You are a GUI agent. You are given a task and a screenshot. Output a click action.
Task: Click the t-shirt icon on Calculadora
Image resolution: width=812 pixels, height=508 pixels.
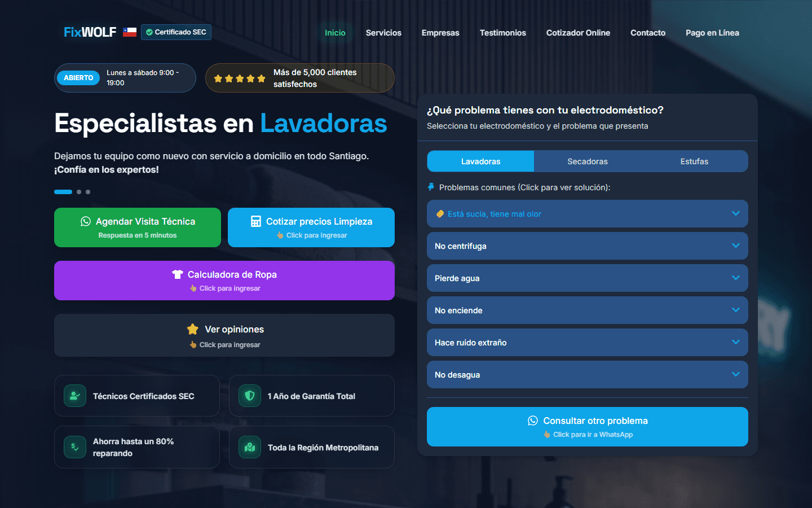pyautogui.click(x=178, y=274)
